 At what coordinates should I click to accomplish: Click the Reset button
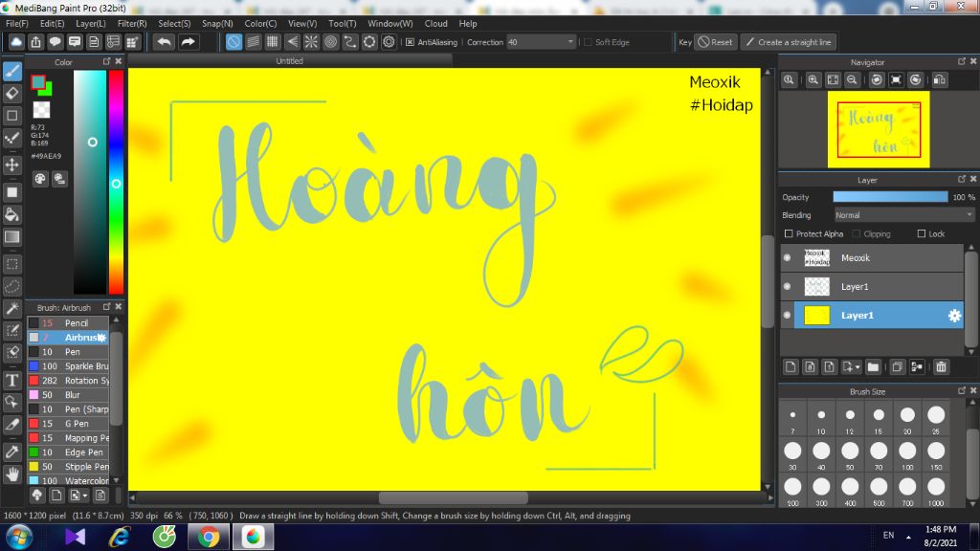(716, 42)
